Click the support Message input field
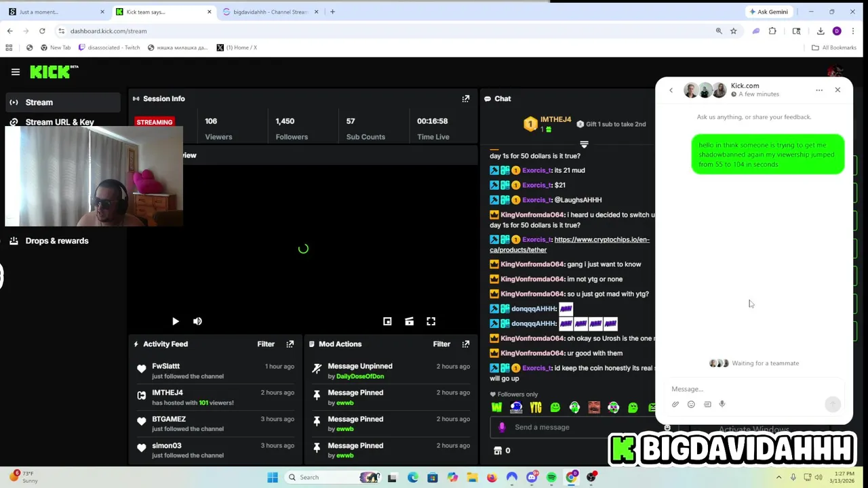868x488 pixels. (x=754, y=389)
